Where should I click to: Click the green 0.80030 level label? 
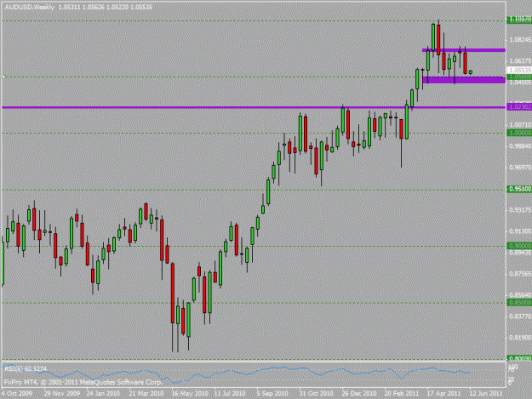(519, 358)
